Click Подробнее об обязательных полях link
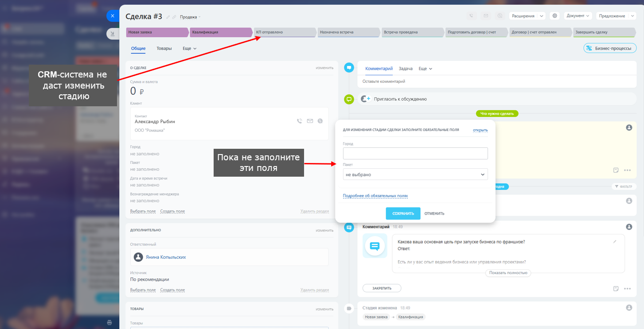Image resolution: width=644 pixels, height=329 pixels. [375, 196]
